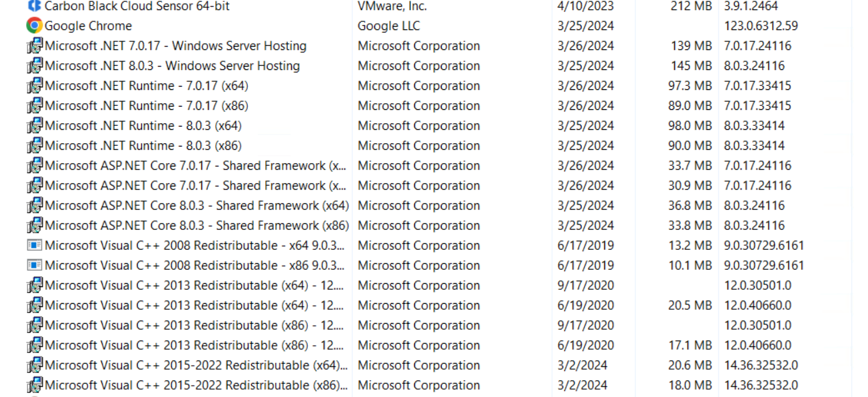The height and width of the screenshot is (397, 868).
Task: Click icon for ASP.NET Core 8.0.3 (x86)
Action: pyautogui.click(x=34, y=226)
